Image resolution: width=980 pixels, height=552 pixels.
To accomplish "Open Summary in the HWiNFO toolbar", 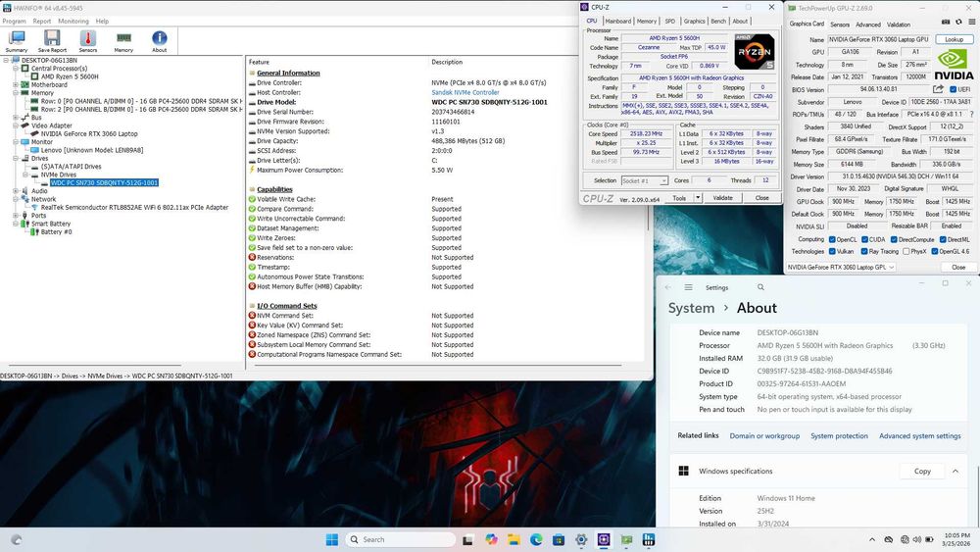I will 17,41.
